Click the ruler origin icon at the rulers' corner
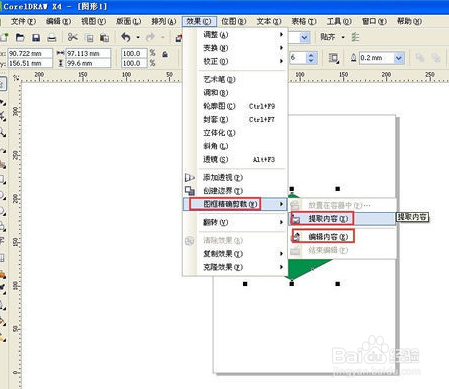Viewport: 449px width, 389px height. coord(15,78)
